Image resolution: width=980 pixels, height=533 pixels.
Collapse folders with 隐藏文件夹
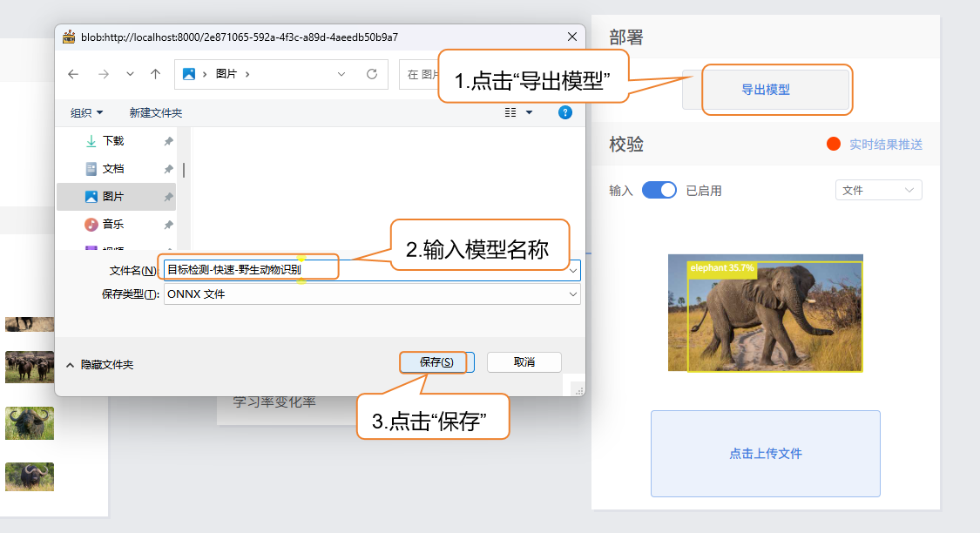[x=99, y=365]
